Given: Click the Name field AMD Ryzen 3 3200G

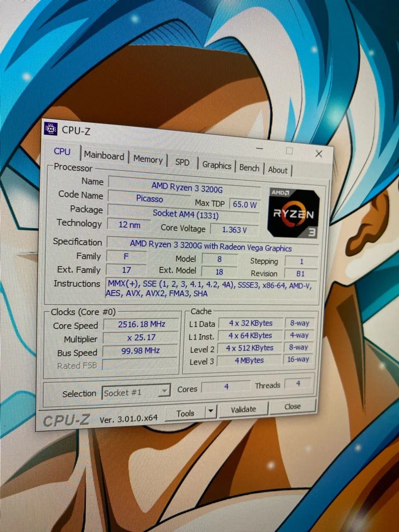Looking at the screenshot, I should point(184,187).
